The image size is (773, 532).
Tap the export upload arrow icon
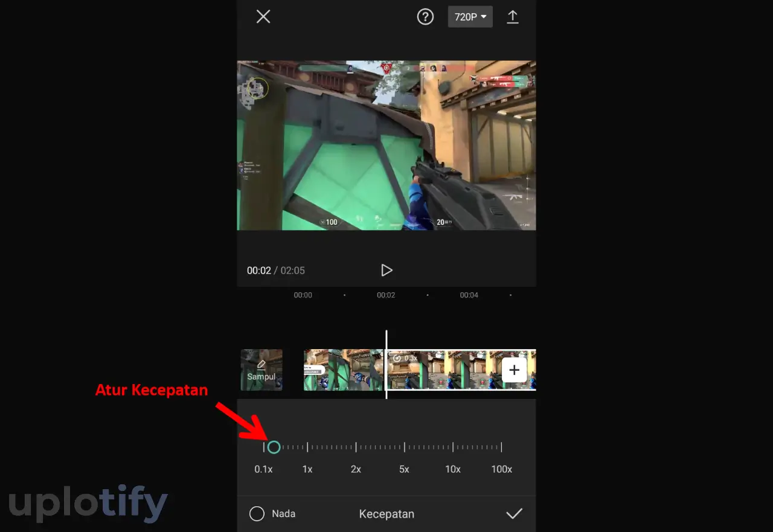pyautogui.click(x=513, y=17)
